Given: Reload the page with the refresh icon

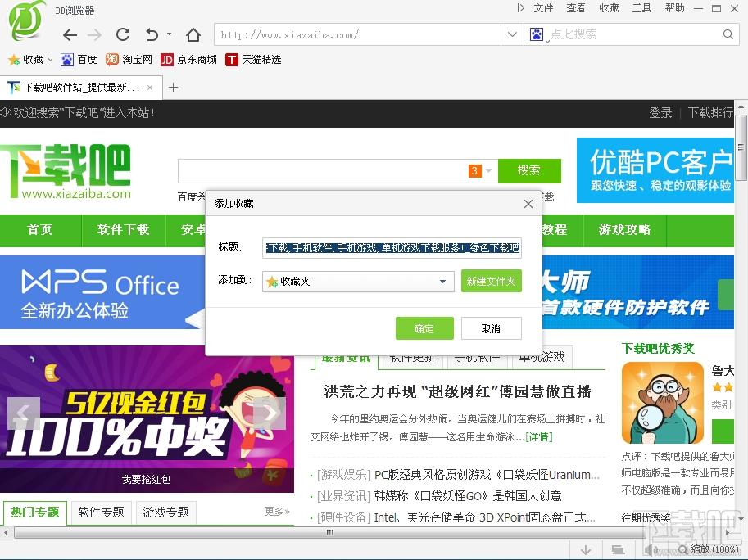Looking at the screenshot, I should pyautogui.click(x=123, y=34).
